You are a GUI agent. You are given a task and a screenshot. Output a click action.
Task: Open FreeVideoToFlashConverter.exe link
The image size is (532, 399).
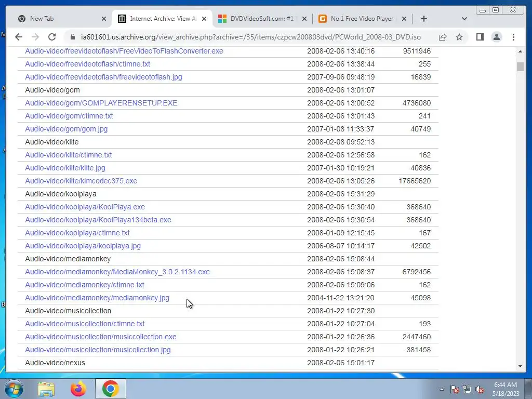124,51
